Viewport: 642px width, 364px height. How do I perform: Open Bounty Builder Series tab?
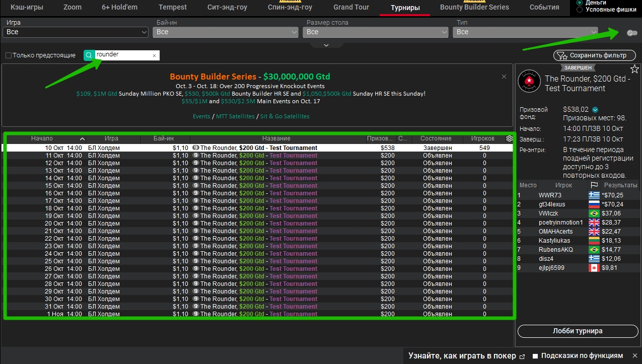coord(474,7)
